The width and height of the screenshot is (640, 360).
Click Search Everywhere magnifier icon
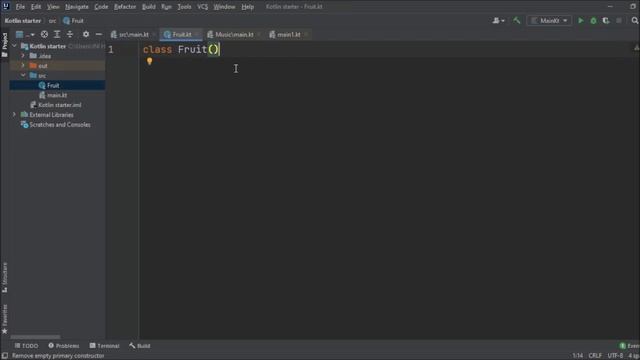click(635, 20)
